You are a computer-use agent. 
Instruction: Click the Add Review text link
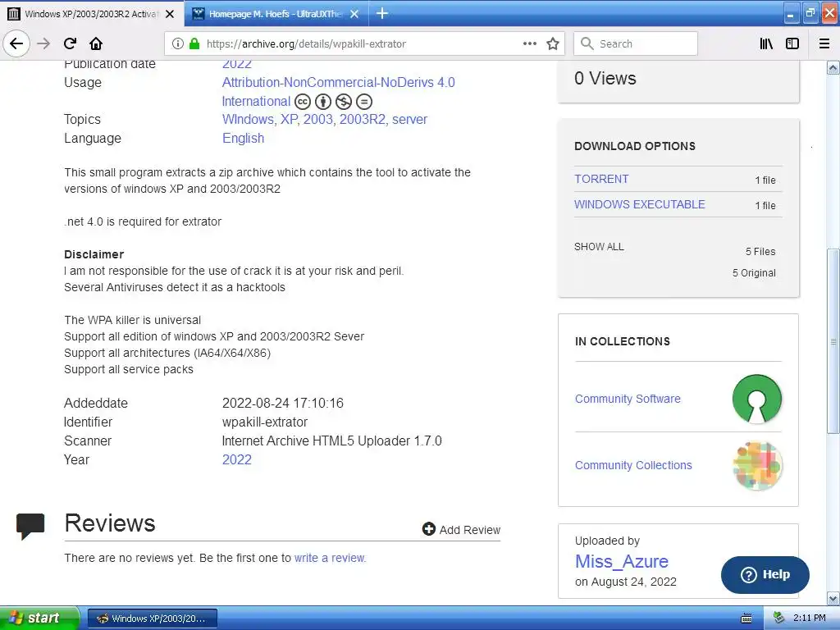pyautogui.click(x=470, y=530)
